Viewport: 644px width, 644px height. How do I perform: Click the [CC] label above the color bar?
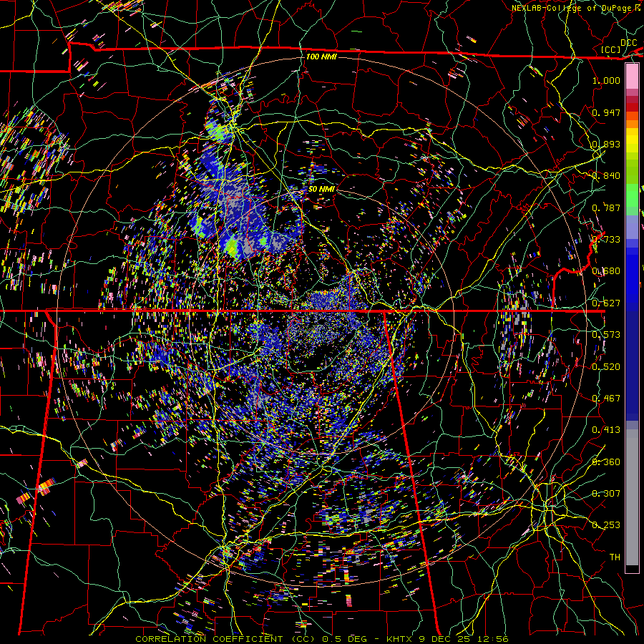[611, 49]
